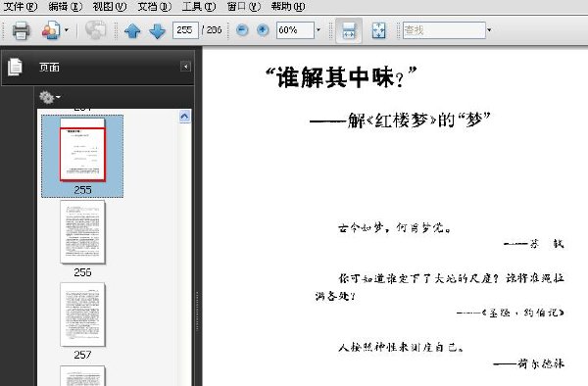
Task: Click the thumbnail scrollbar up arrow
Action: [184, 117]
